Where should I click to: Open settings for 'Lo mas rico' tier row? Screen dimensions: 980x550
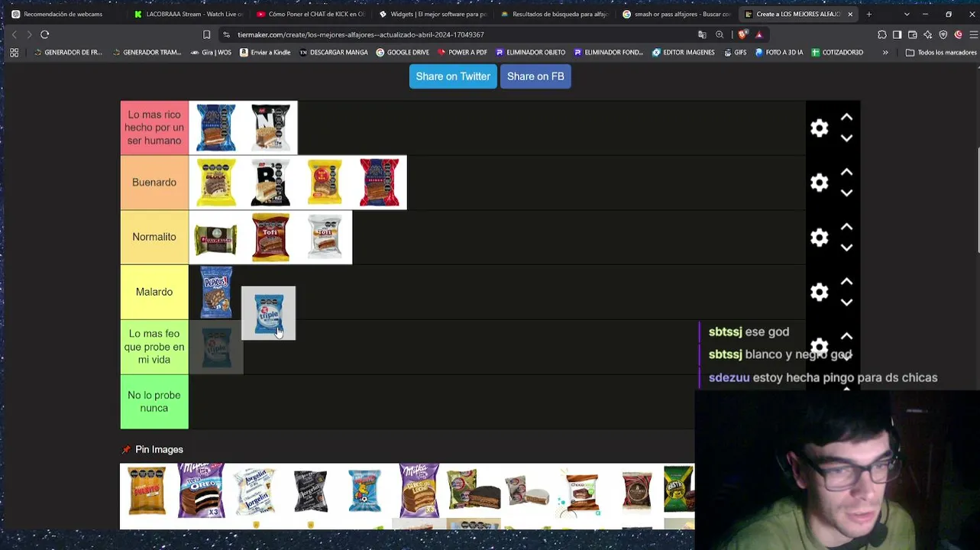point(819,128)
